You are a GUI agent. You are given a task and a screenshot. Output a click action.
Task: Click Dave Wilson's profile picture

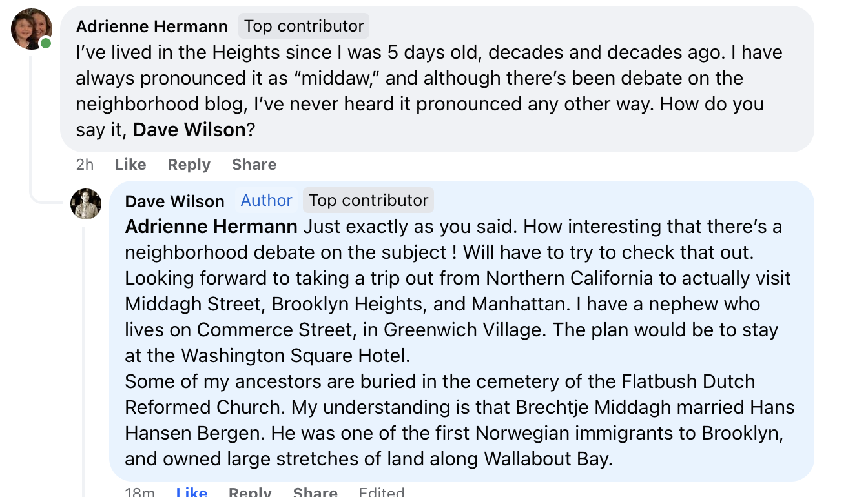tap(86, 204)
